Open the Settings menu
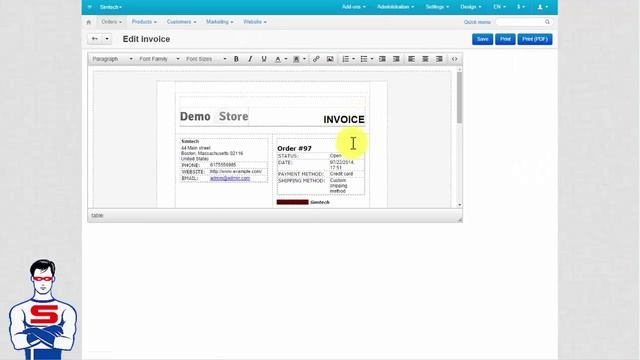Screen dimensions: 640x360 coord(437,7)
